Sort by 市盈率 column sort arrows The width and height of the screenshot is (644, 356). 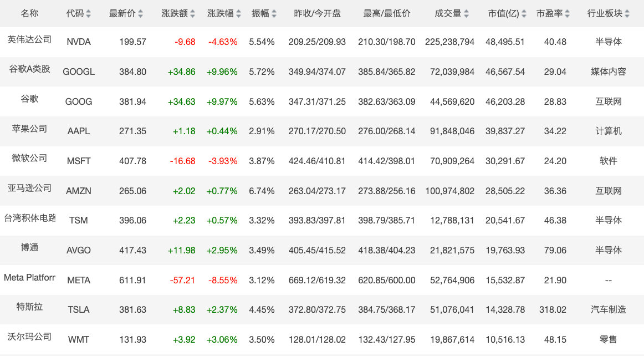[567, 13]
